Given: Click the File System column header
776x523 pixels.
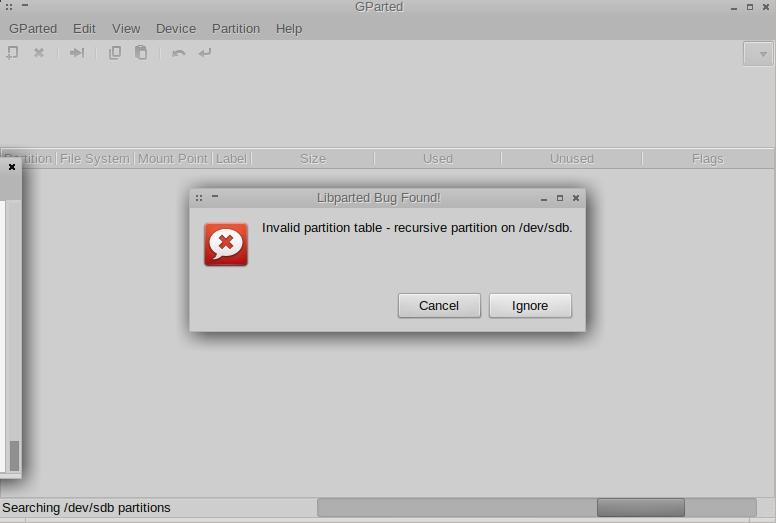Looking at the screenshot, I should [95, 159].
